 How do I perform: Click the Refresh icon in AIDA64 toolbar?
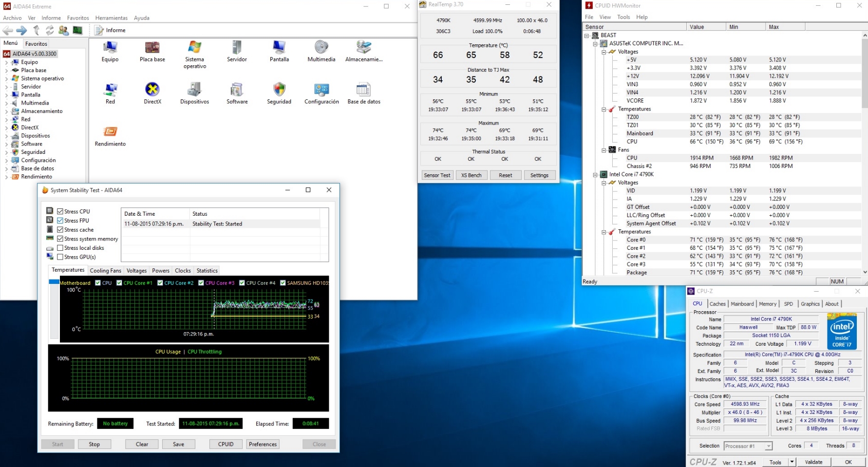pyautogui.click(x=50, y=30)
